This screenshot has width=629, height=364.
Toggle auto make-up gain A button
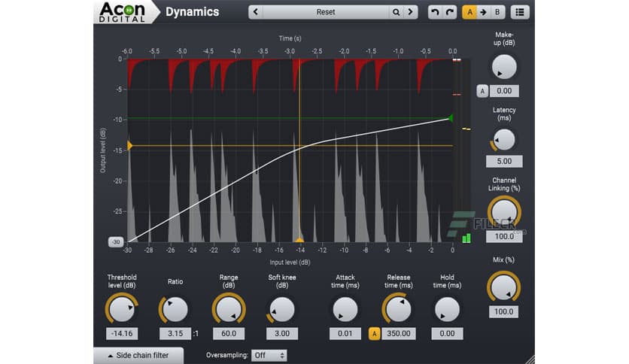482,91
